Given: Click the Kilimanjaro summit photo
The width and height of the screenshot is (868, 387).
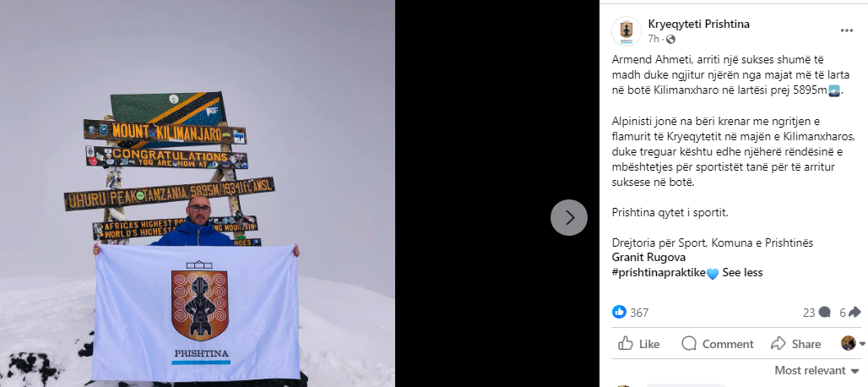Looking at the screenshot, I should tap(198, 193).
